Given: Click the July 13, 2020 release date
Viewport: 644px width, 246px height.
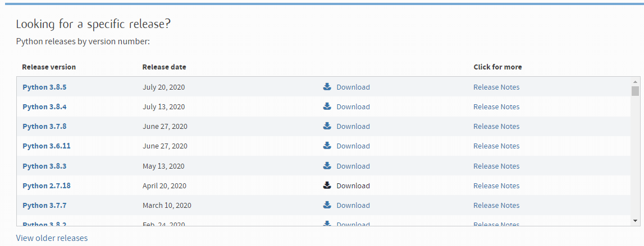Looking at the screenshot, I should pyautogui.click(x=163, y=107).
